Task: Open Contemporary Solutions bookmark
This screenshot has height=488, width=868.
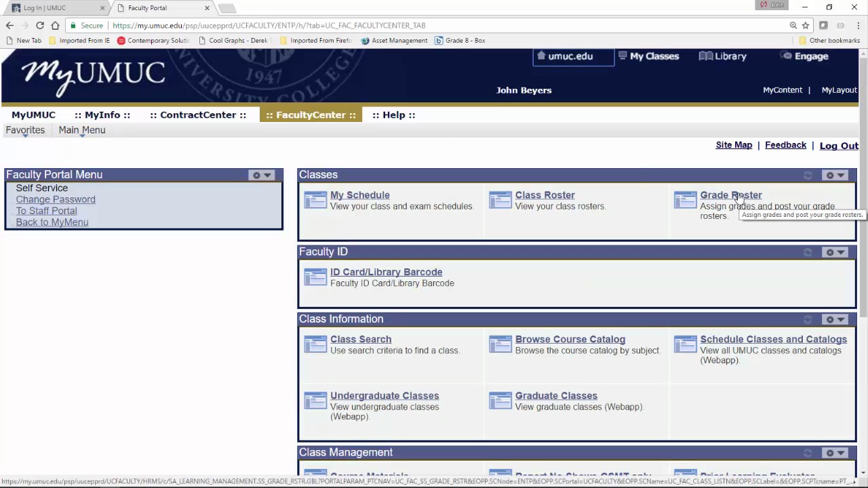Action: (153, 41)
